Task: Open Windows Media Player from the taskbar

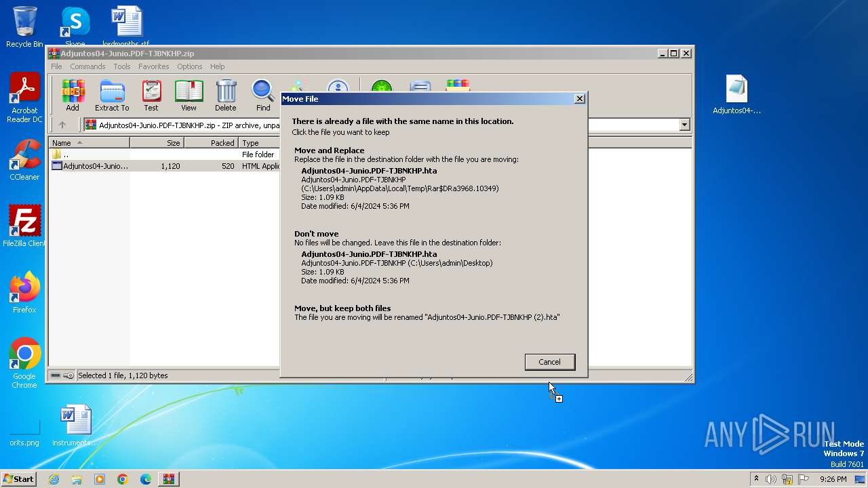Action: (100, 479)
